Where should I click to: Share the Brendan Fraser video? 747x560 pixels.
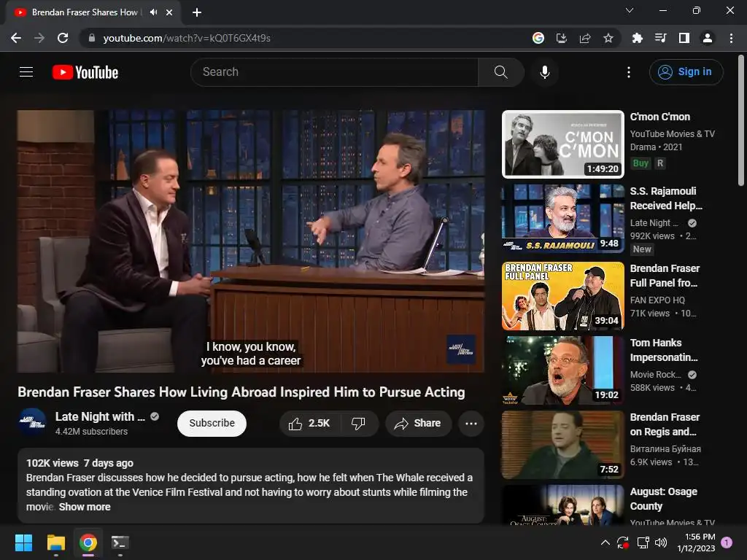click(418, 424)
